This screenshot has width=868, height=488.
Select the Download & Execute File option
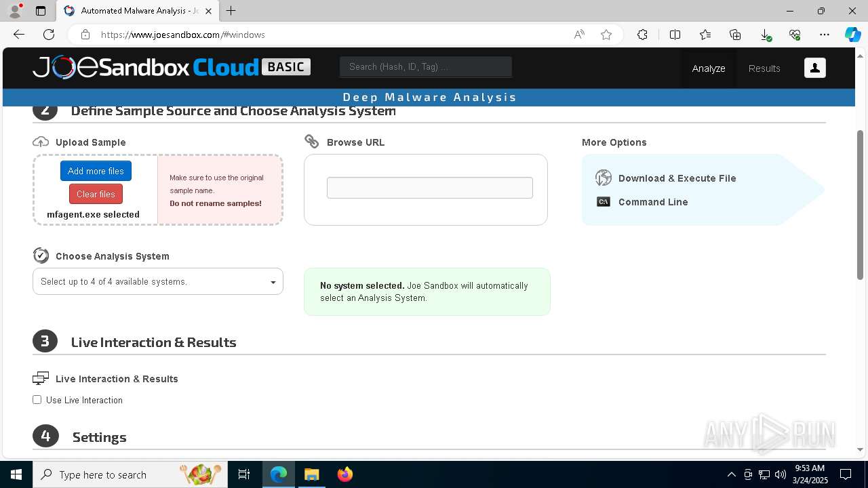(x=677, y=178)
